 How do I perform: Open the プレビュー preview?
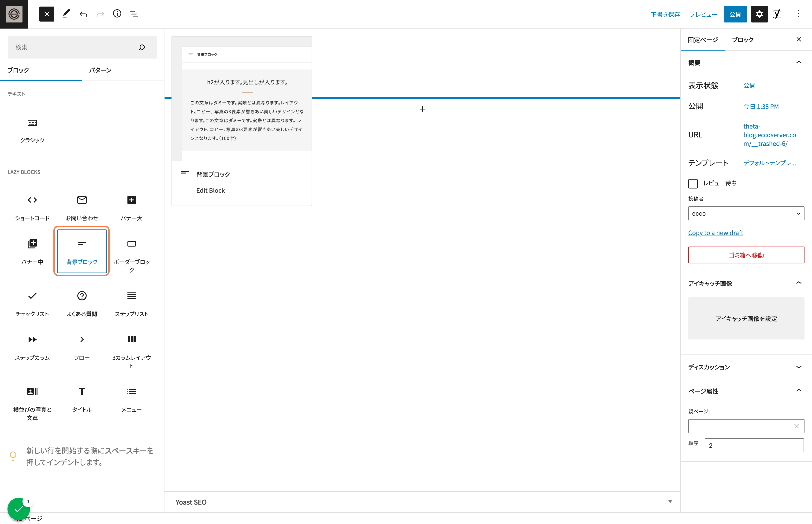[703, 14]
